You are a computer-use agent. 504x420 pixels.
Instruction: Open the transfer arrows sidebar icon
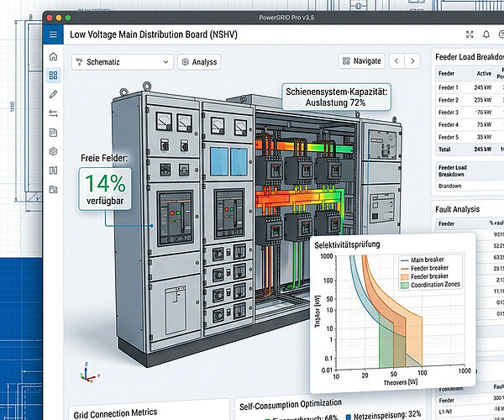click(x=54, y=113)
